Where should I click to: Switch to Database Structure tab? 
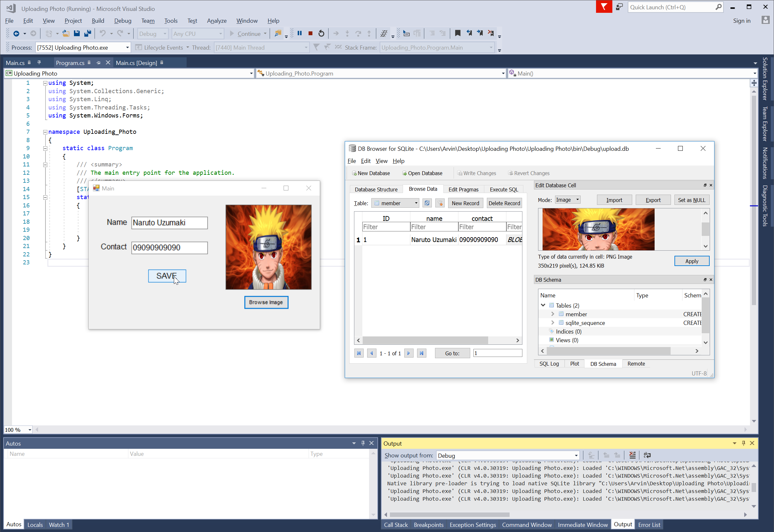coord(376,189)
